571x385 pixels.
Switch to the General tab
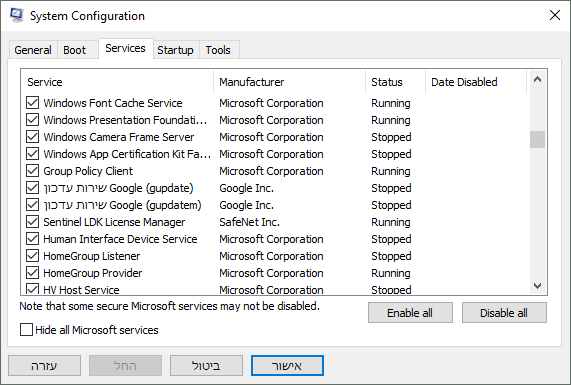point(33,50)
